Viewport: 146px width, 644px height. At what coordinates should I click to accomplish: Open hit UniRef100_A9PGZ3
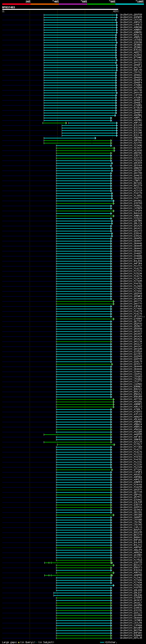coord(131,22)
